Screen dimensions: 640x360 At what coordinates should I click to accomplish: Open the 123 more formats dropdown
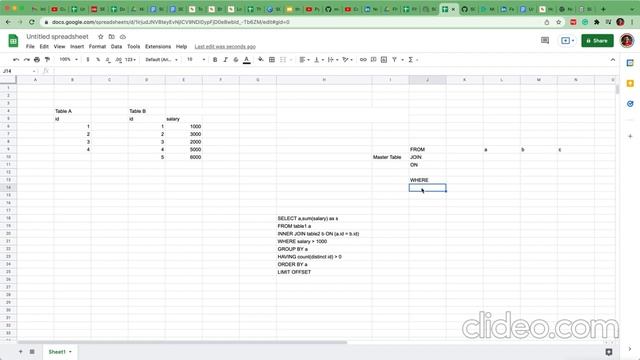click(x=130, y=60)
